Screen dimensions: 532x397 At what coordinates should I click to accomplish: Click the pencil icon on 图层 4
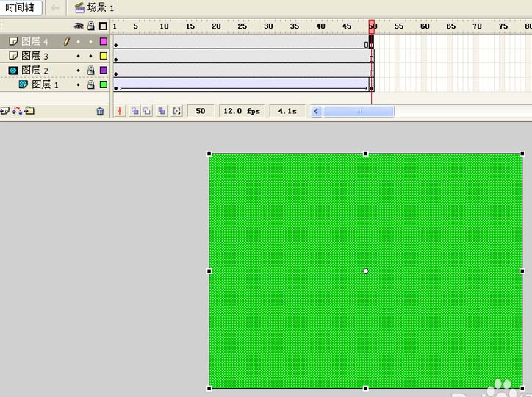pos(66,41)
